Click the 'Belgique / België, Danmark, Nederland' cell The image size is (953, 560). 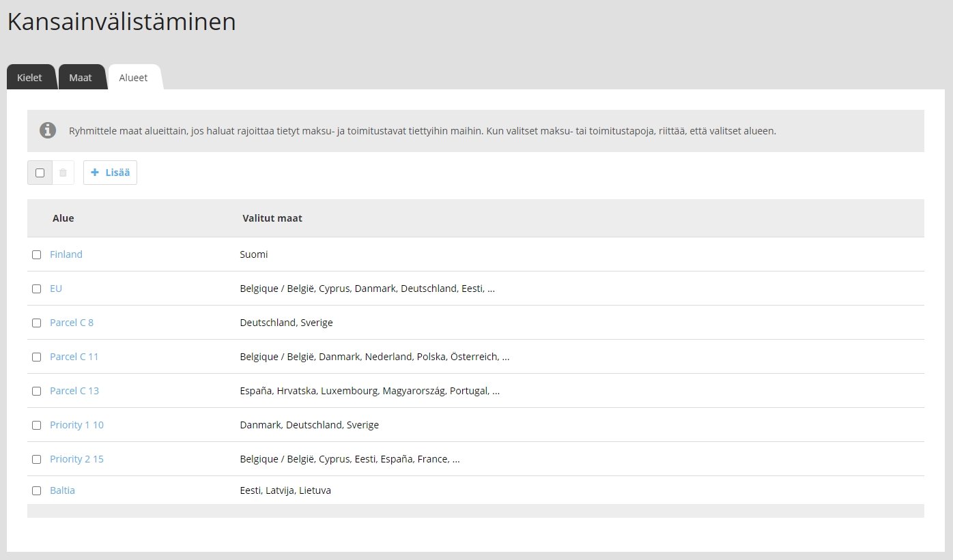pyautogui.click(x=375, y=357)
